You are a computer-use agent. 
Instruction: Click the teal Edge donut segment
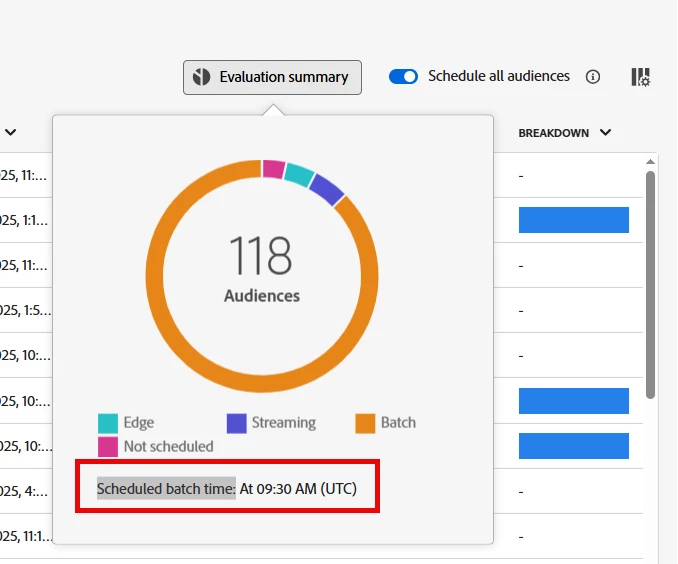pos(299,174)
